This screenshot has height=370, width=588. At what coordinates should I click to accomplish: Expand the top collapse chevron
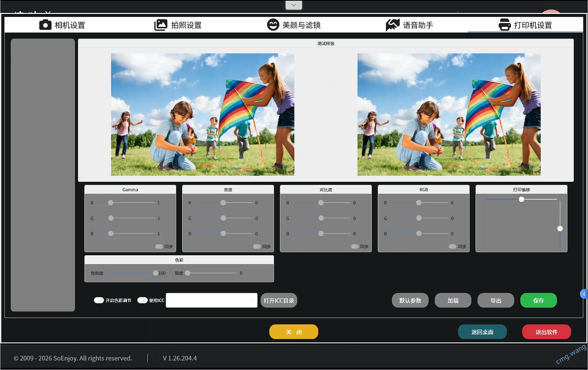tap(294, 5)
